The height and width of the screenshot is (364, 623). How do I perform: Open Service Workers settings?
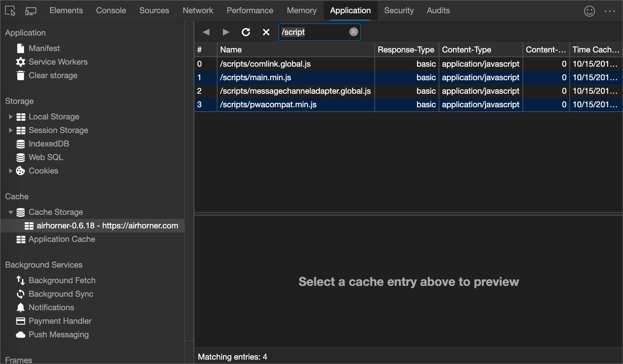click(20, 62)
